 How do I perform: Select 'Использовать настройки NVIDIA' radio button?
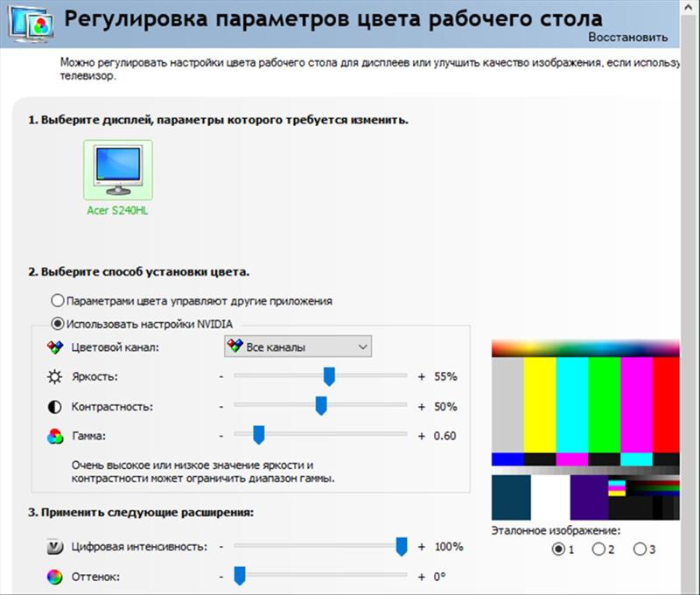58,324
